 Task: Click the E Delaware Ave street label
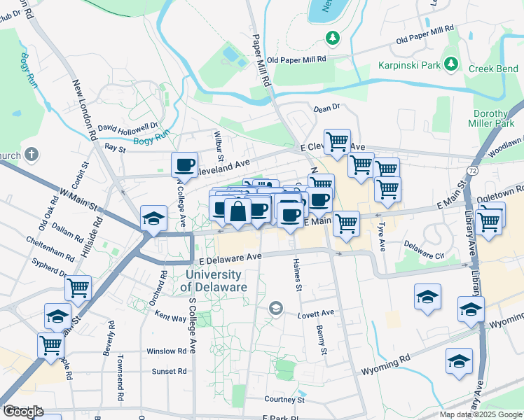click(230, 259)
